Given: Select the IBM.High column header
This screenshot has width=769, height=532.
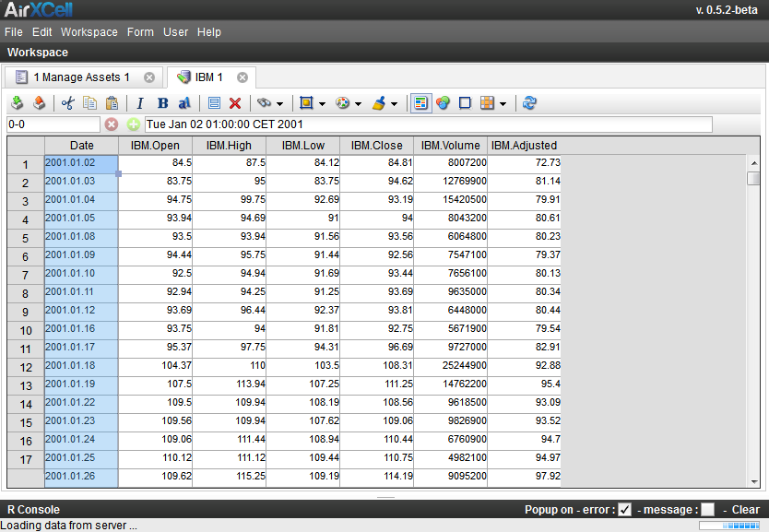Looking at the screenshot, I should pyautogui.click(x=229, y=146).
